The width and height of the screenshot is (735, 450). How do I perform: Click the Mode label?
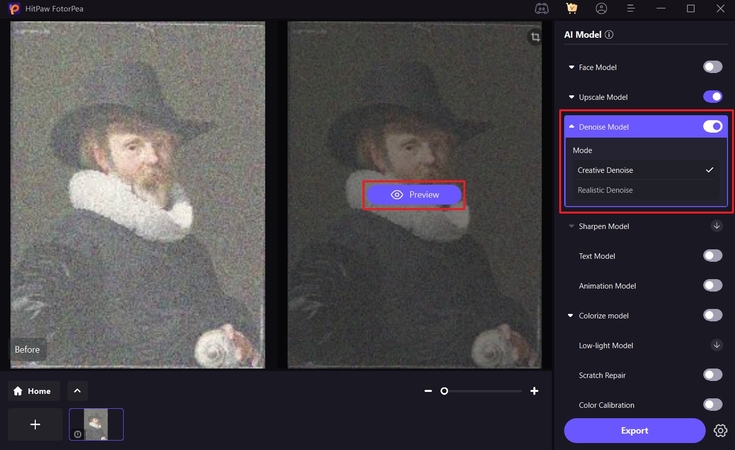click(x=582, y=150)
